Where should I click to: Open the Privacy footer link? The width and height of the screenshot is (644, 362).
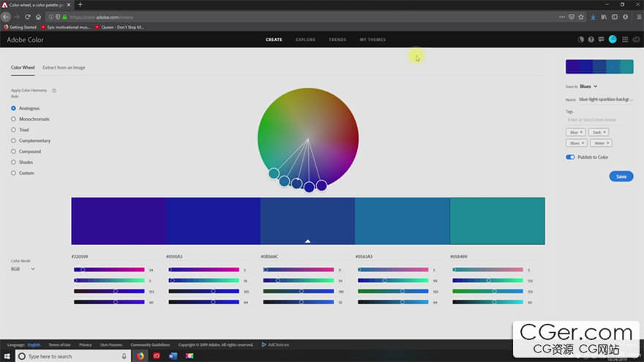[86, 344]
